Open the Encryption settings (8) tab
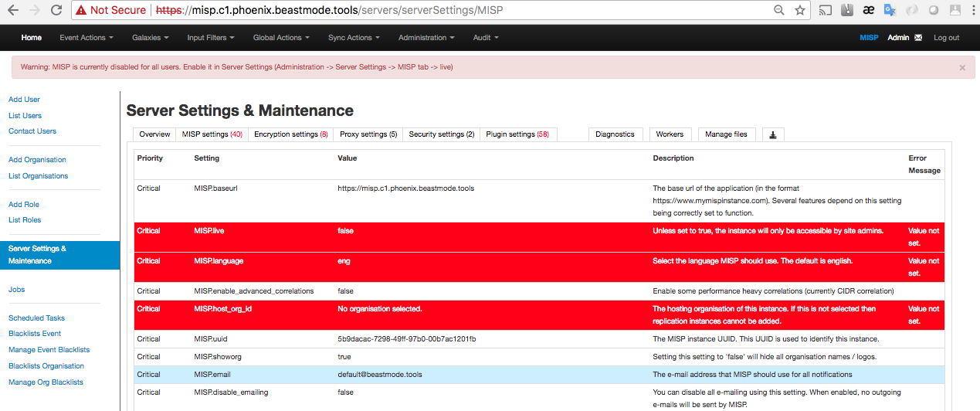Image resolution: width=980 pixels, height=411 pixels. click(291, 134)
